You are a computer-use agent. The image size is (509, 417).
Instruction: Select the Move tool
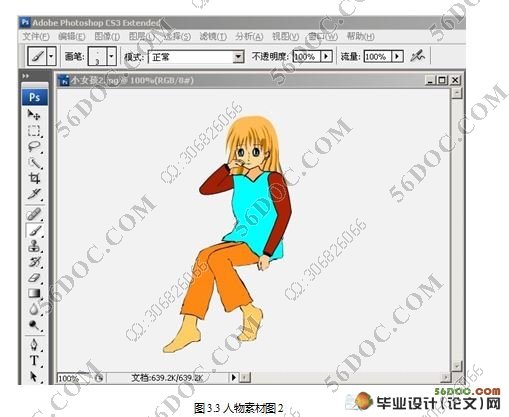coord(34,115)
